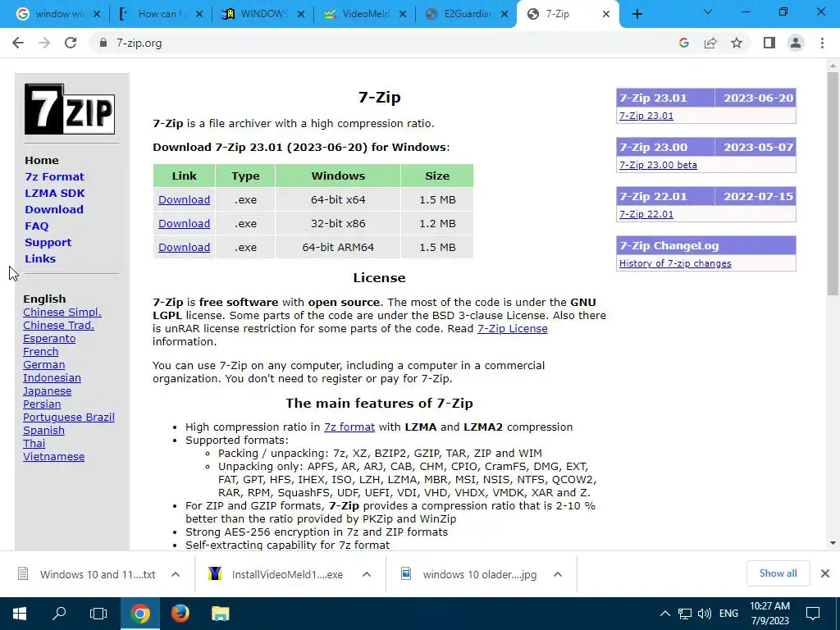Screen dimensions: 840x630
Task: Close the 7-Zip tab
Action: [606, 15]
